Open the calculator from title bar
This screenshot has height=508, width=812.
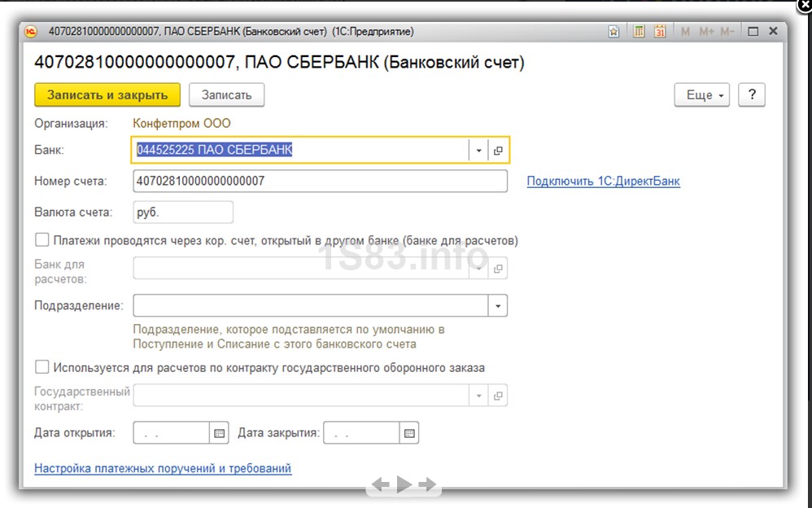coord(639,32)
